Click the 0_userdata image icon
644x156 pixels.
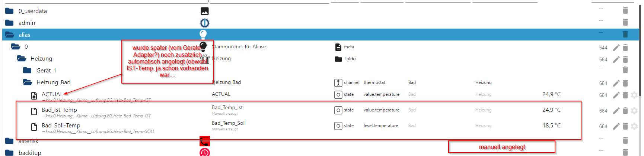(205, 11)
